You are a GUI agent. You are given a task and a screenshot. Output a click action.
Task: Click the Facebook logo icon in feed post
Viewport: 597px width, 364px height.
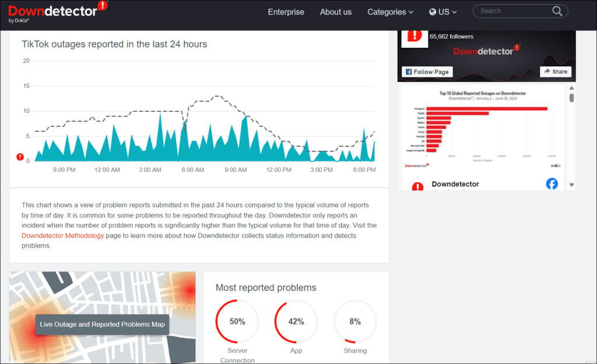click(x=552, y=183)
